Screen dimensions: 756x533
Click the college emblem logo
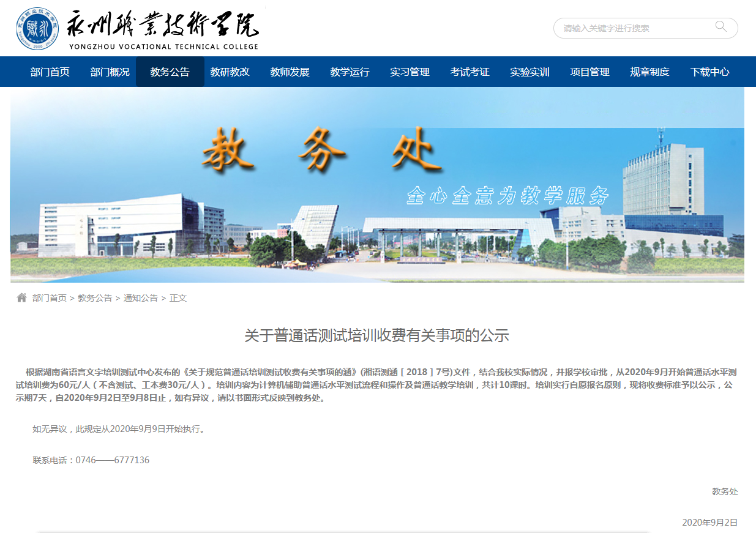coord(38,28)
